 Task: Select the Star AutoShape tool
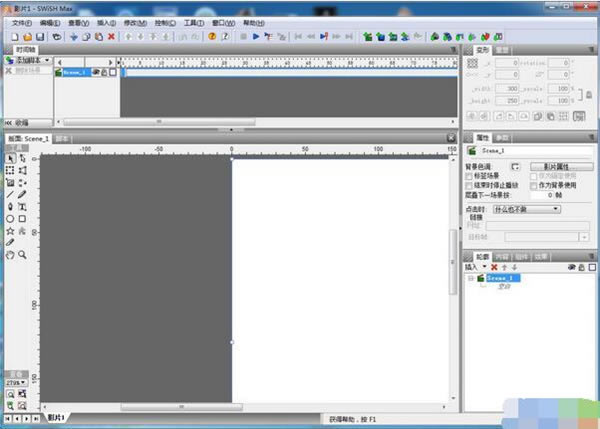pos(10,231)
